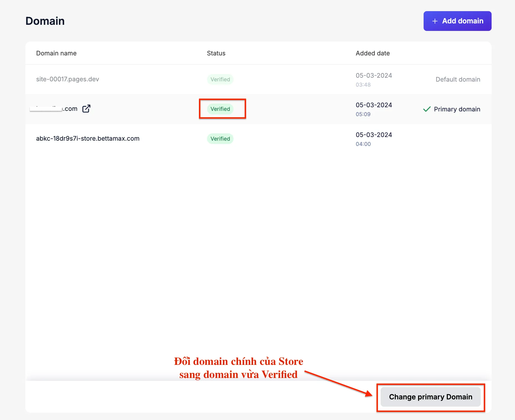Click the Verified badge for the bettamax.com domain

[x=220, y=139]
